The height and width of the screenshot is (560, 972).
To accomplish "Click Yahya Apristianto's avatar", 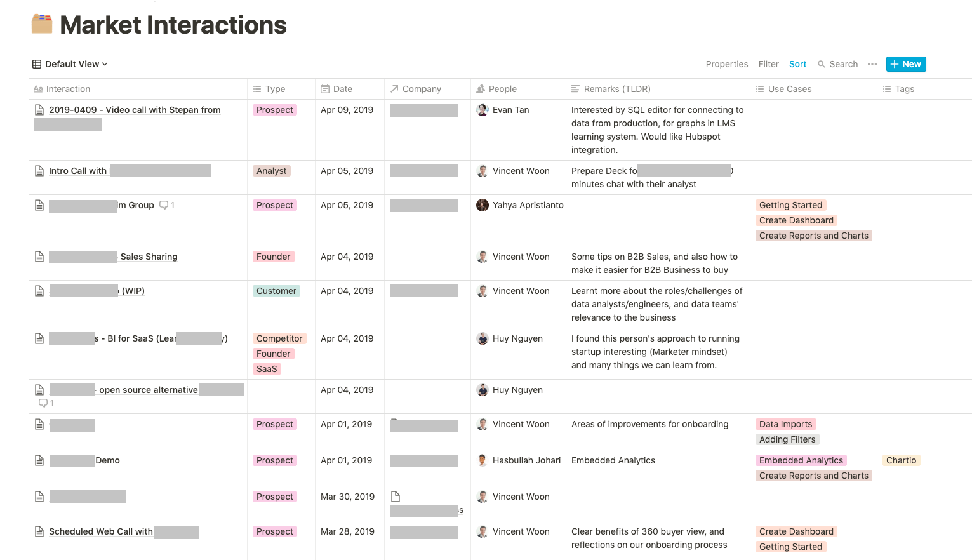I will click(483, 205).
